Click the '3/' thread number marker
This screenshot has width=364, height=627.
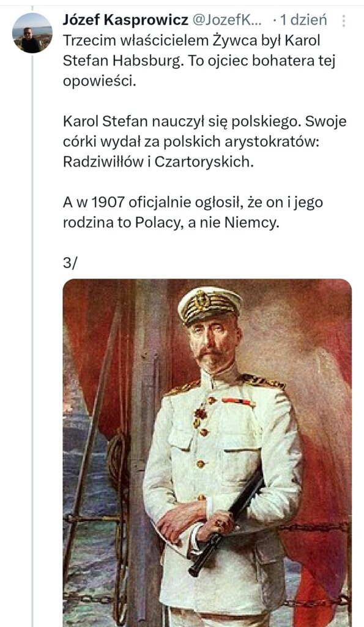coord(70,264)
